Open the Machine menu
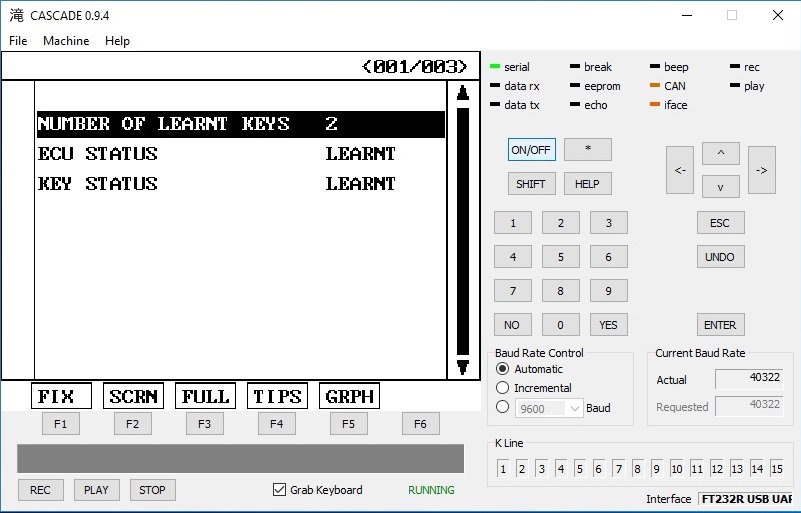This screenshot has width=801, height=513. tap(66, 41)
